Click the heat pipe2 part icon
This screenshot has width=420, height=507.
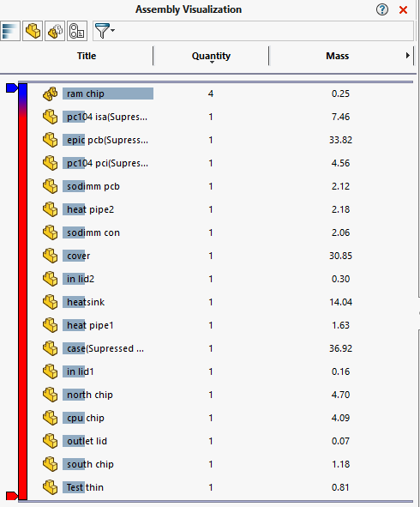pos(50,209)
